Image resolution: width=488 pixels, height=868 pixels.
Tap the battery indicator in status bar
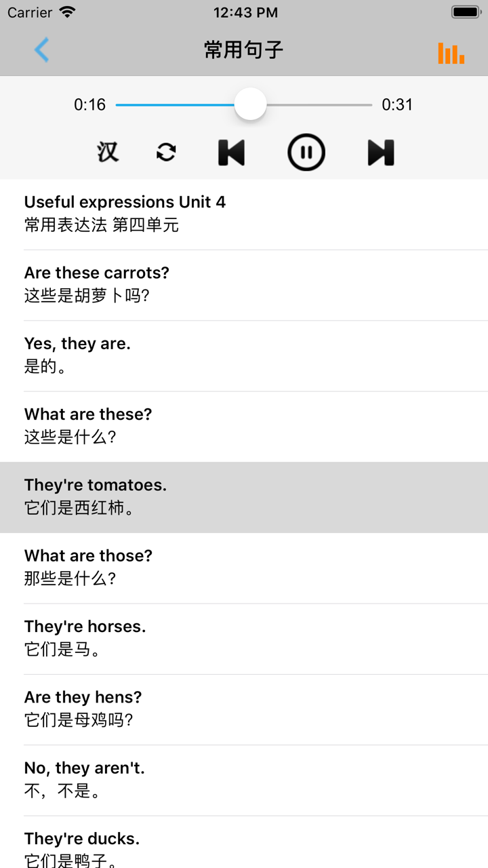coord(466,12)
